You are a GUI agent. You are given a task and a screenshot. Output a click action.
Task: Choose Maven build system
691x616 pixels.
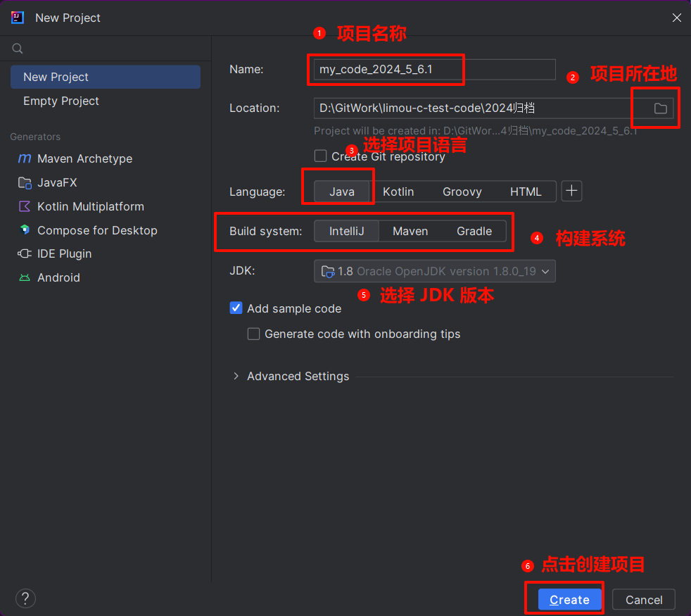[410, 231]
